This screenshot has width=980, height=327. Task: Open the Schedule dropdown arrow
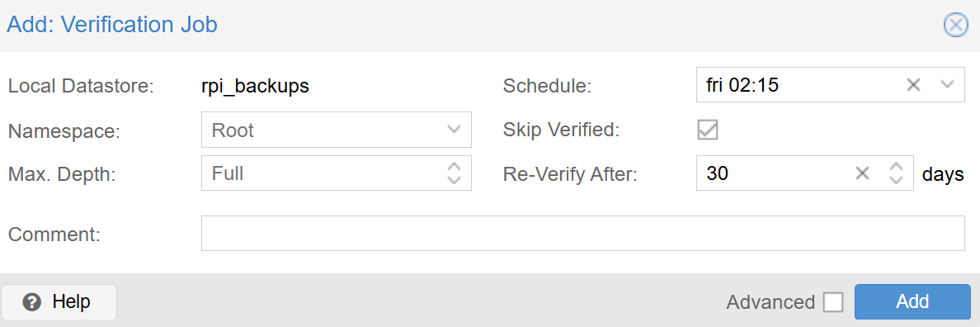948,84
